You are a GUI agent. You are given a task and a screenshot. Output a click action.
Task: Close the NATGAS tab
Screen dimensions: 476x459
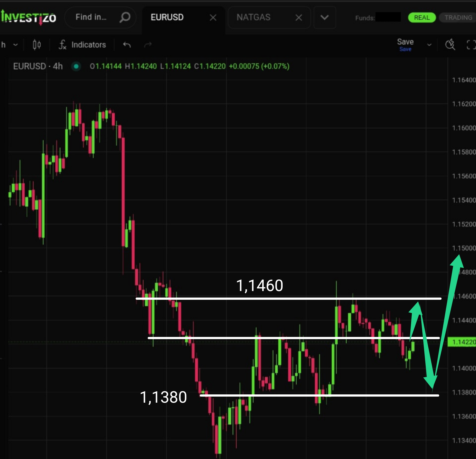(299, 17)
